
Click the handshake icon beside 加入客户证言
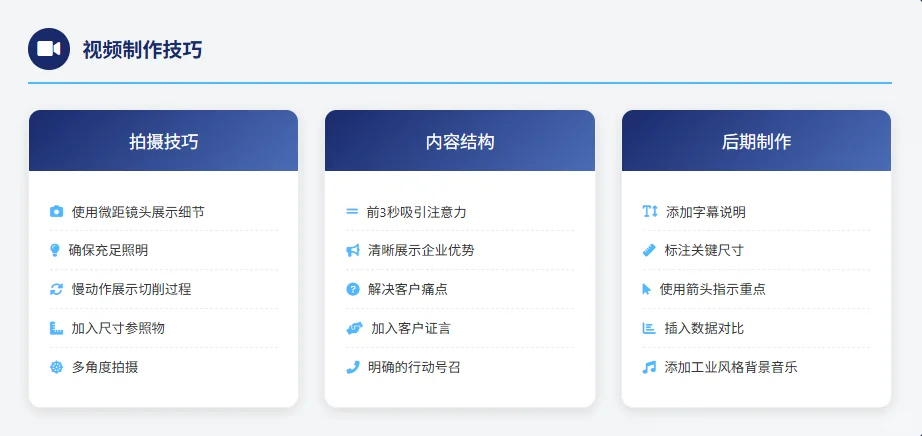point(354,328)
